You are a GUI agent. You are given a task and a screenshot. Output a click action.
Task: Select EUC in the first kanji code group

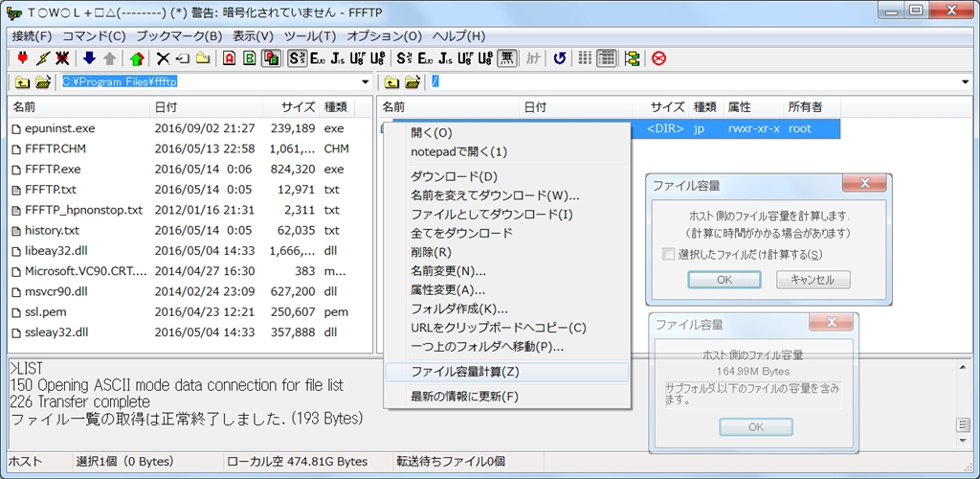[x=317, y=58]
